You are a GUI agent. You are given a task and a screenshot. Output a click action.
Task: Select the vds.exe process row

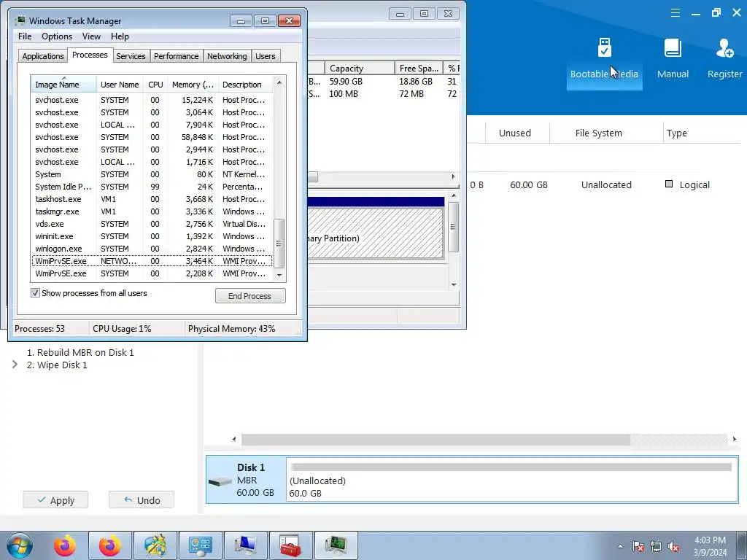pos(152,224)
